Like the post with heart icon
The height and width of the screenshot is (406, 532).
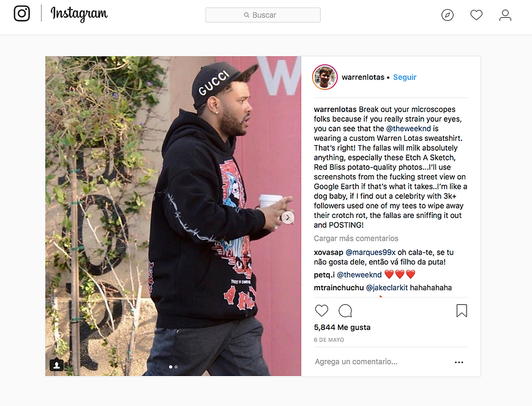[x=321, y=310]
